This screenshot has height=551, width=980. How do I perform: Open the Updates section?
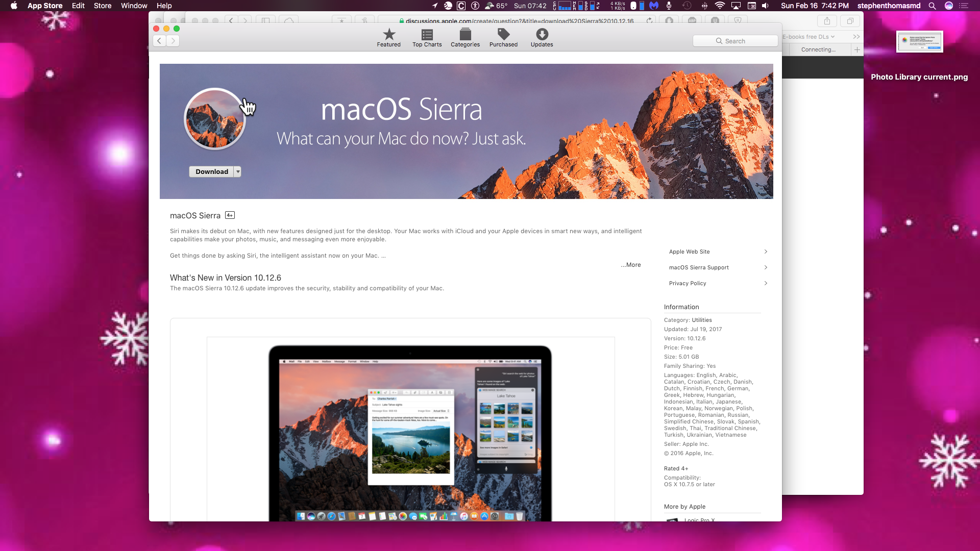[542, 38]
